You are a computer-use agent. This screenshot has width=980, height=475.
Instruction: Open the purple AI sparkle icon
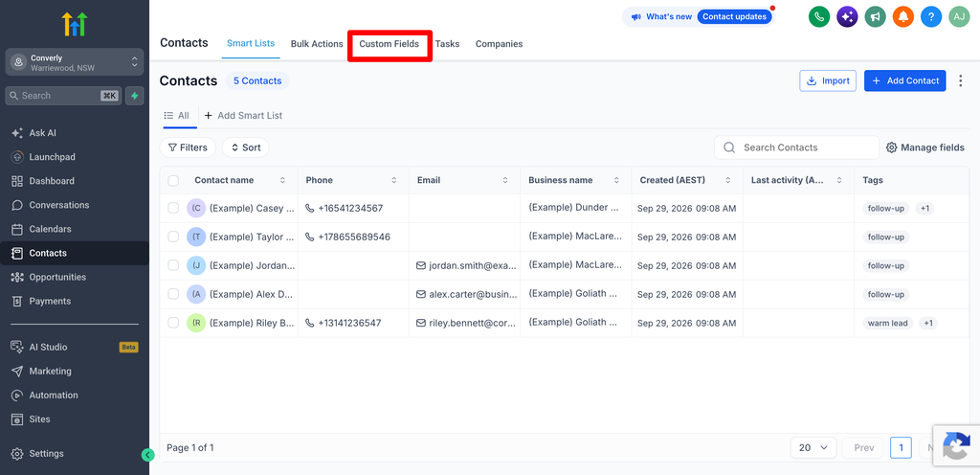pyautogui.click(x=847, y=17)
